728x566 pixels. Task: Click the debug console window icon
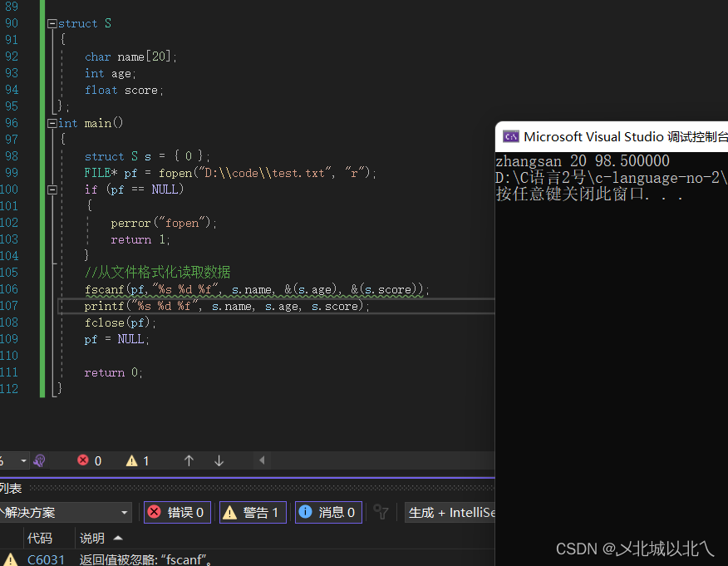[x=511, y=136]
